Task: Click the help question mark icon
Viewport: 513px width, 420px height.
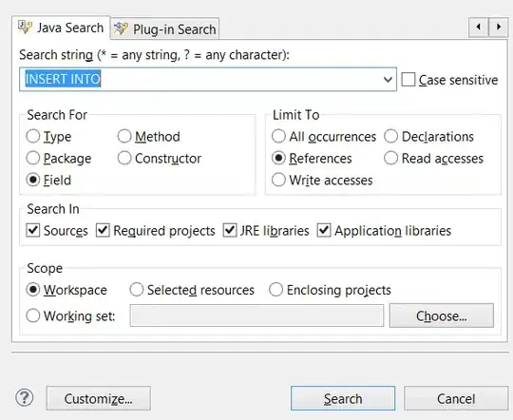Action: click(25, 398)
